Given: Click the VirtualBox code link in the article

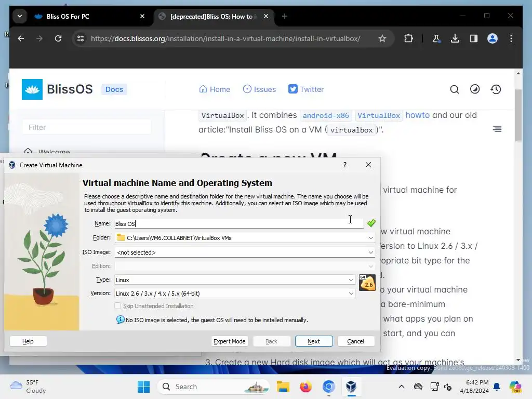Looking at the screenshot, I should pyautogui.click(x=379, y=115).
